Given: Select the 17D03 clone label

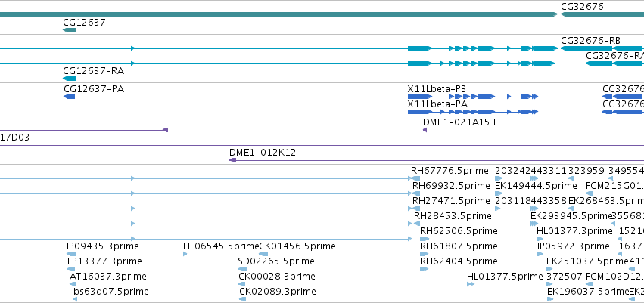Looking at the screenshot, I should click(x=15, y=138).
